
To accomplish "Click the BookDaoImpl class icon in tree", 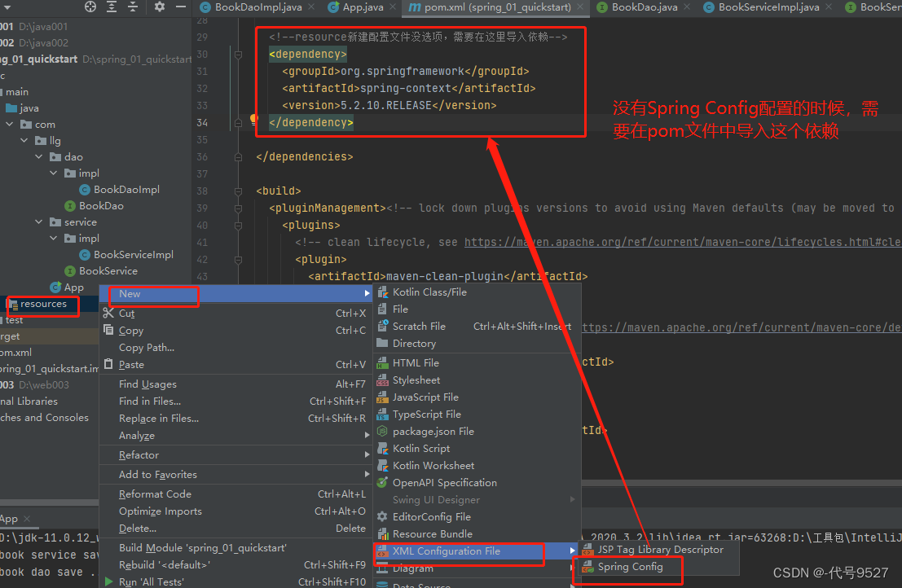I will pyautogui.click(x=85, y=190).
